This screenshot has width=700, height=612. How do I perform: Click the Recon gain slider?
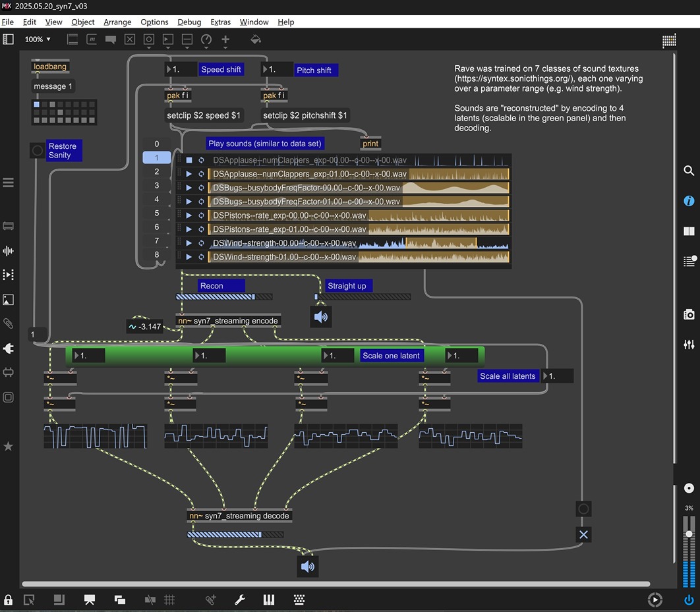click(x=224, y=297)
